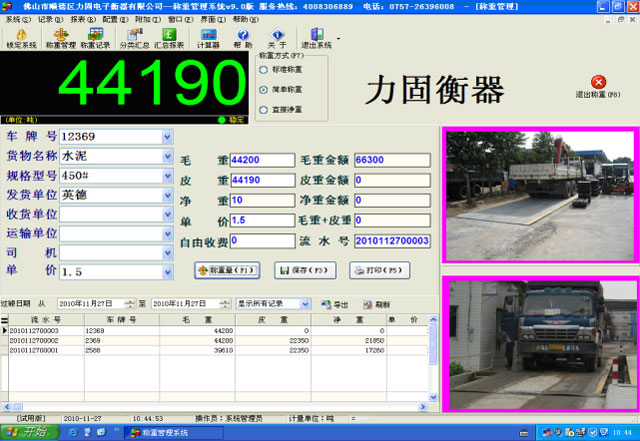The height and width of the screenshot is (441, 640).
Task: Click the 打印 print button
Action: (x=365, y=270)
